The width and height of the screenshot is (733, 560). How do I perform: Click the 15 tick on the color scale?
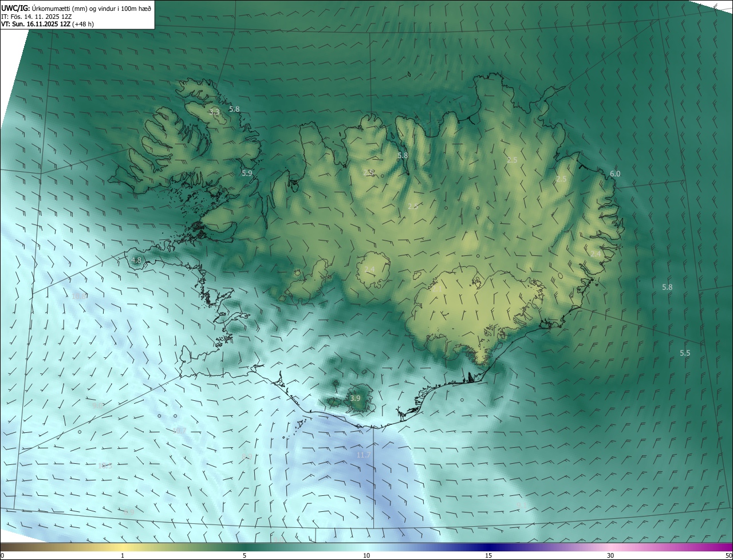488,555
